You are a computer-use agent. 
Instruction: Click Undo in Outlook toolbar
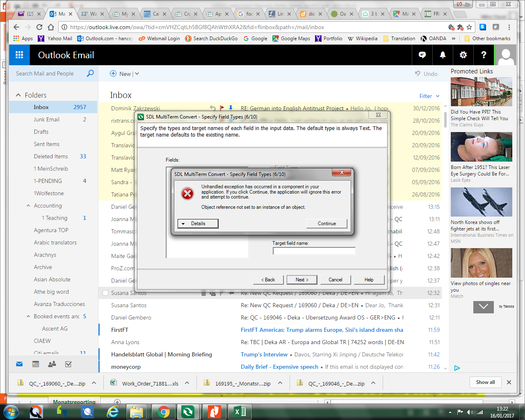pos(426,74)
